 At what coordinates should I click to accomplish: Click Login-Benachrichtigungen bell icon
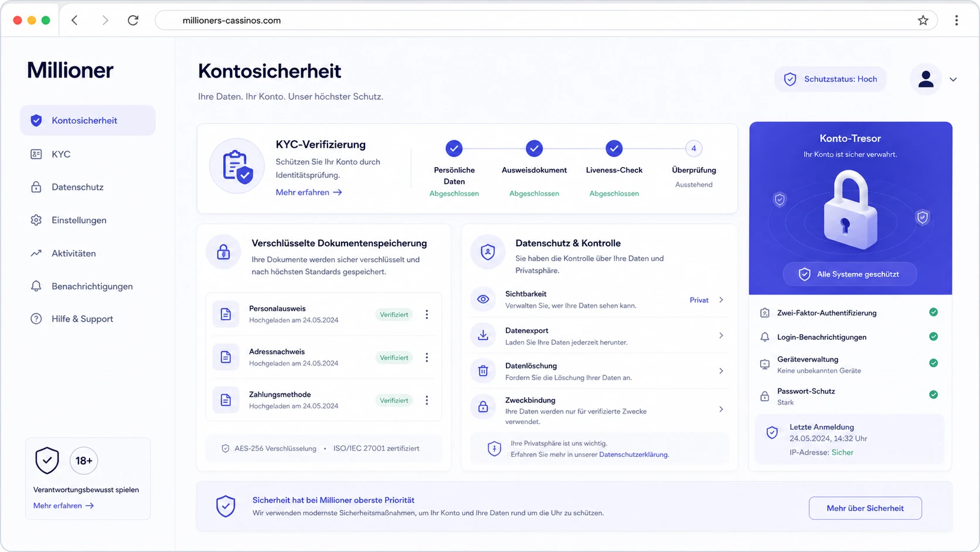point(765,337)
